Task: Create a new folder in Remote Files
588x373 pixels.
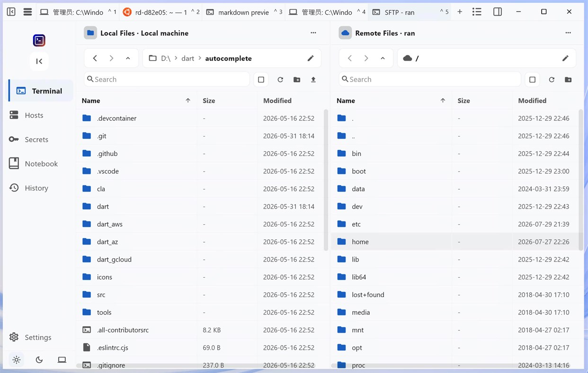Action: click(x=568, y=80)
